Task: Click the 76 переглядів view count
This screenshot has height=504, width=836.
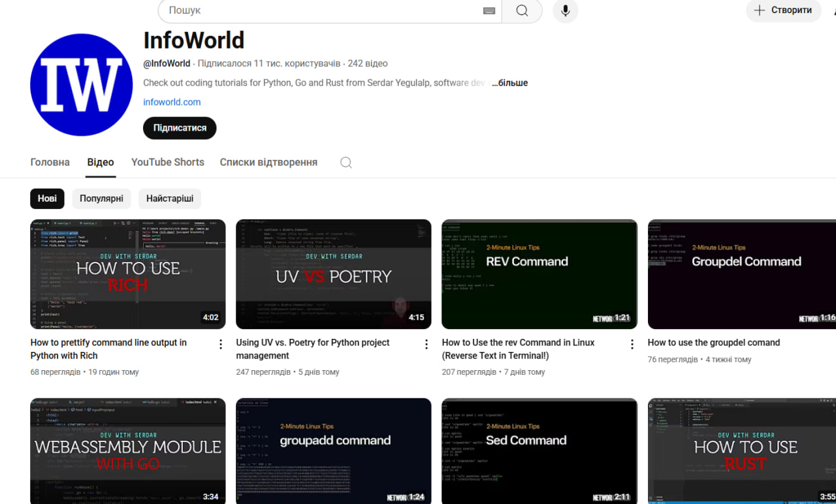Action: coord(673,359)
